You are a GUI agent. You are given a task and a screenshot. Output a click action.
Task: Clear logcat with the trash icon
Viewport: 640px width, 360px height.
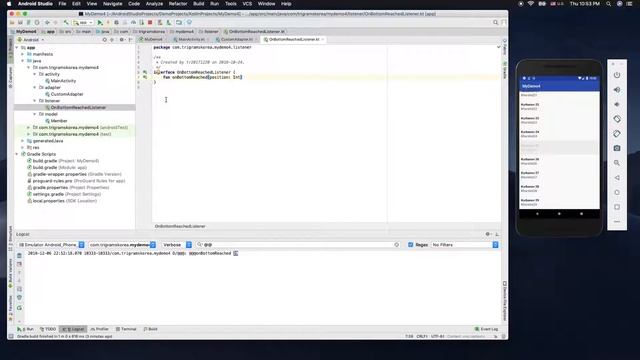tap(19, 256)
